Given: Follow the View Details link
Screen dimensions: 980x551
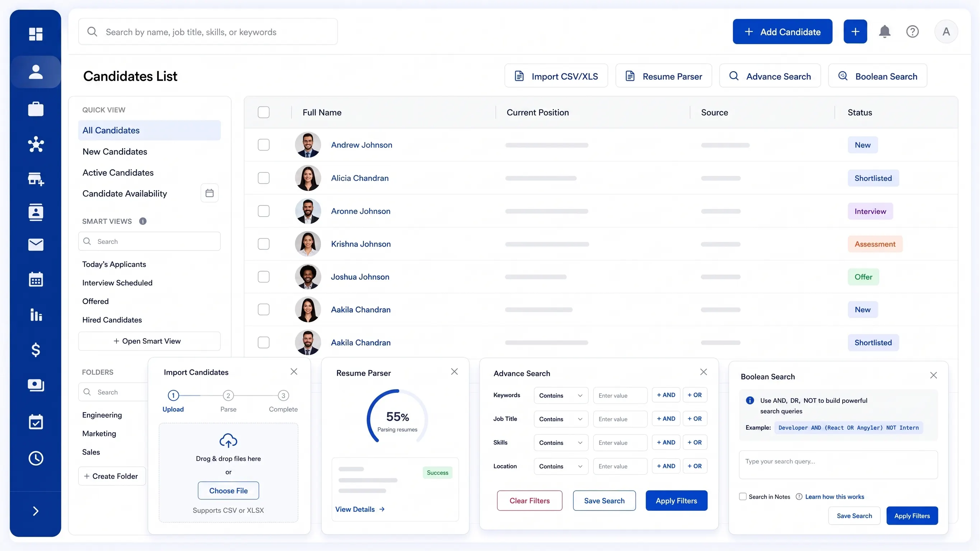Looking at the screenshot, I should (x=359, y=509).
